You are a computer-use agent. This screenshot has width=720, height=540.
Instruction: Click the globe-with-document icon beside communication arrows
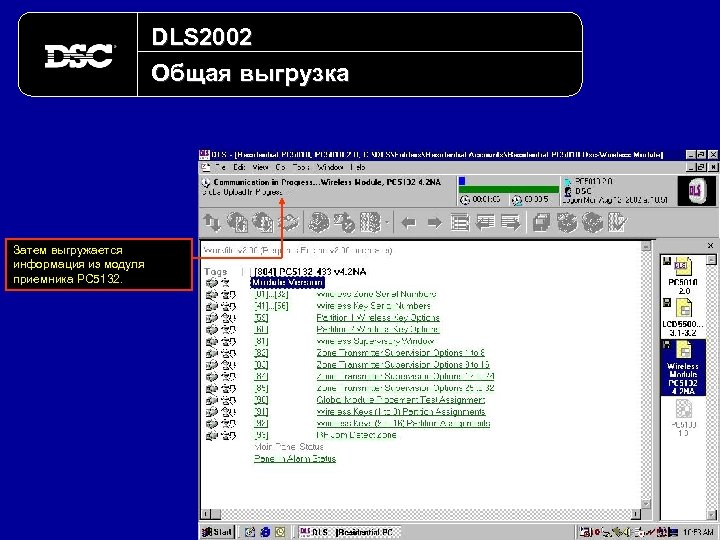(237, 223)
